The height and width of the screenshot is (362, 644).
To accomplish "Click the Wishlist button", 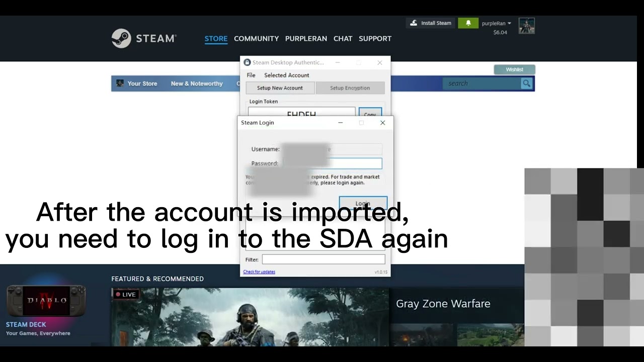I will (514, 69).
